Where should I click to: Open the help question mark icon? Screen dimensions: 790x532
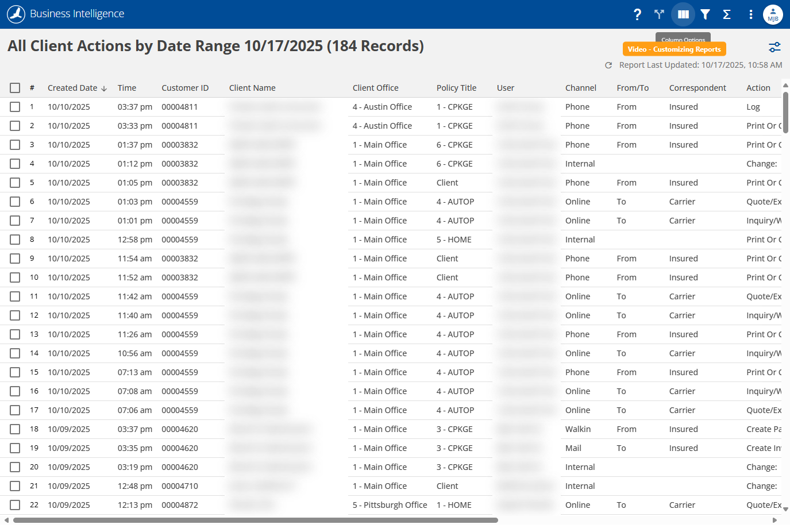pos(637,14)
